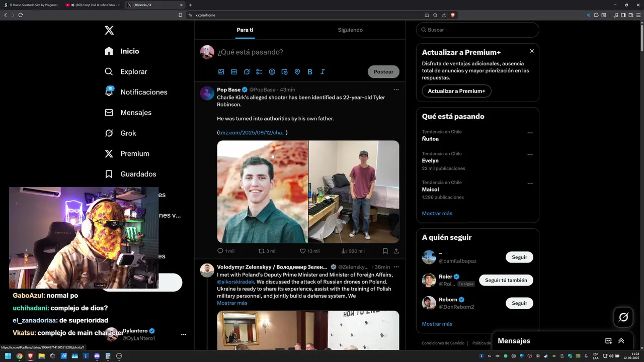Screen dimensions: 644x362
Task: Switch to the Siguiendo tab
Action: tap(350, 30)
